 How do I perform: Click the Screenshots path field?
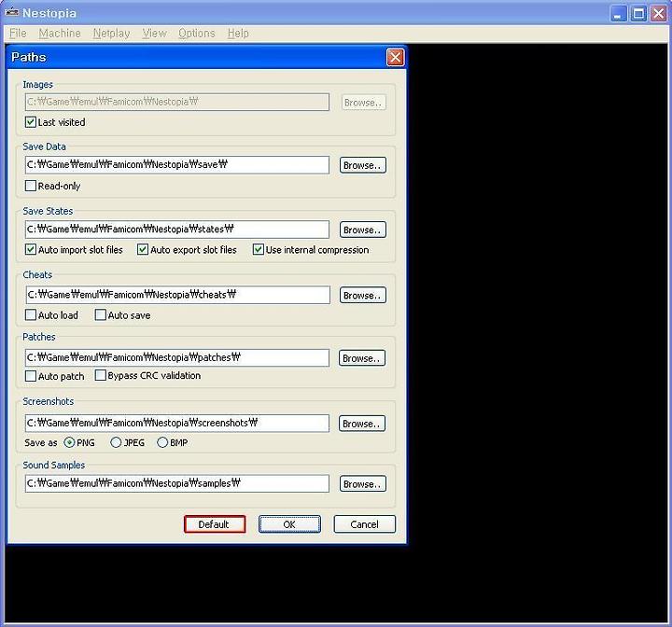click(177, 423)
